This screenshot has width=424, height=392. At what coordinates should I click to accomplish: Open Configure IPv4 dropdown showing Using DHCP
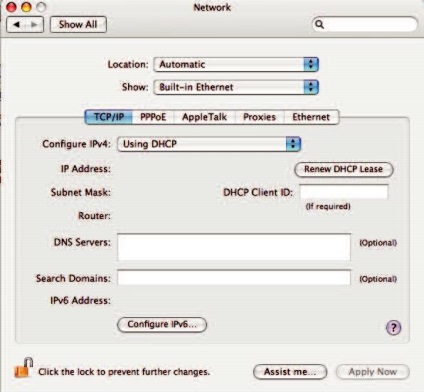[x=209, y=144]
